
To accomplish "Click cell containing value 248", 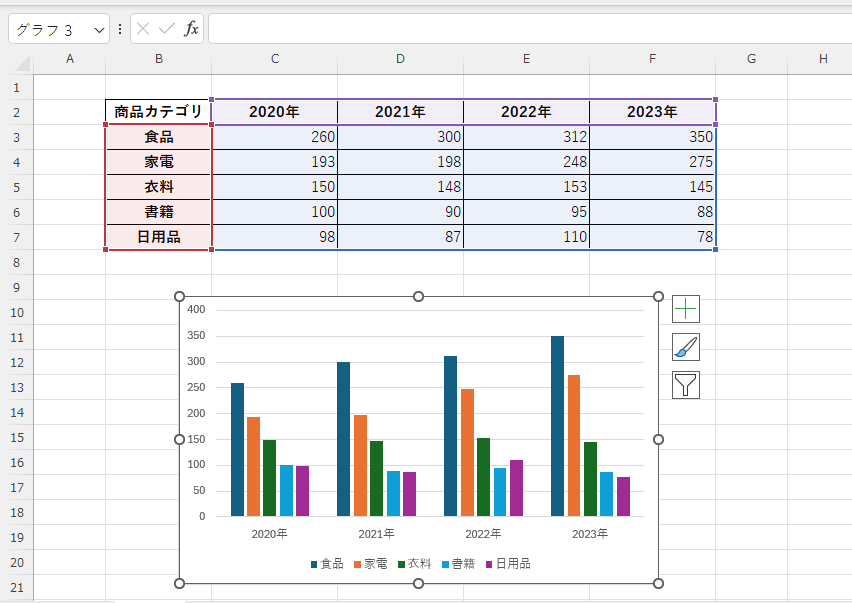I will 527,162.
